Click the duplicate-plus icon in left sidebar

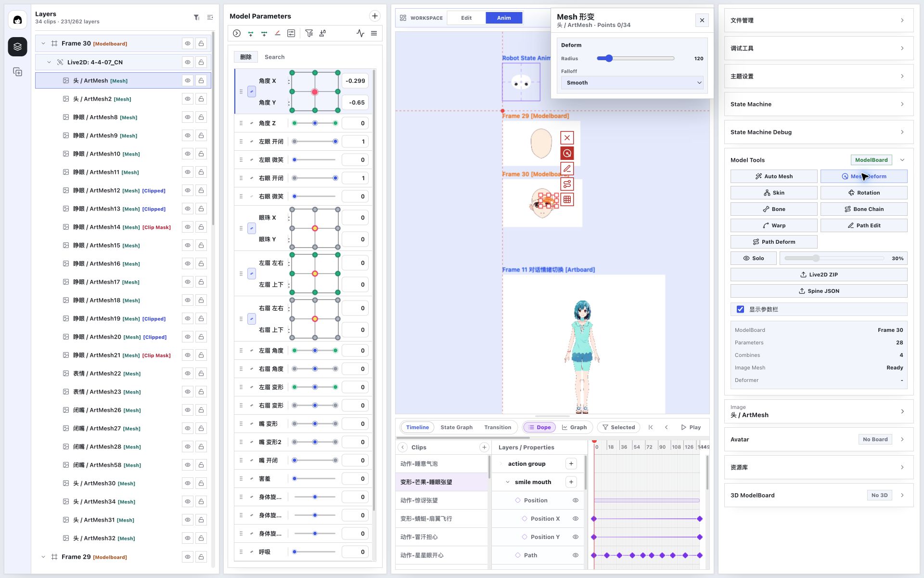[17, 72]
